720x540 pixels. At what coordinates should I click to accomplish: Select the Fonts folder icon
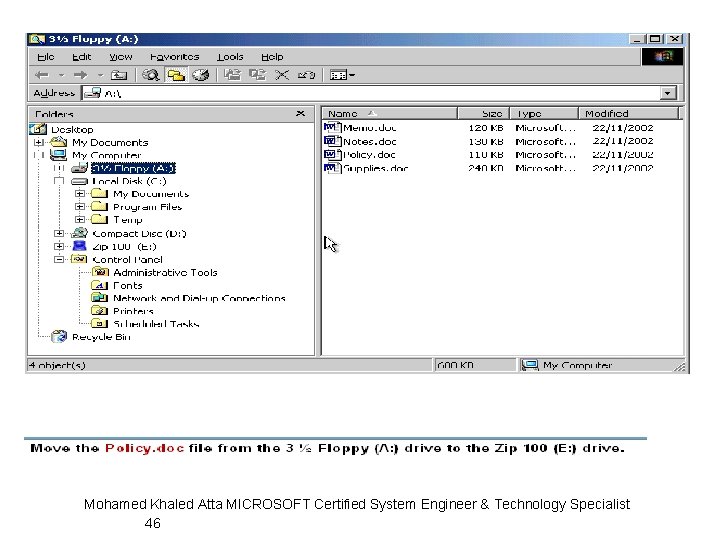pyautogui.click(x=100, y=285)
